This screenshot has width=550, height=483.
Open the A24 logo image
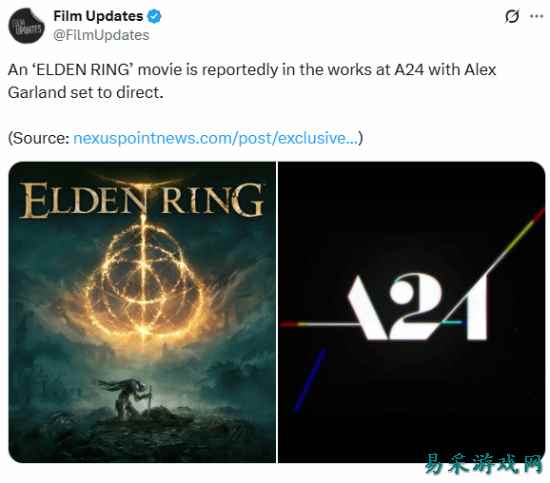pyautogui.click(x=411, y=312)
